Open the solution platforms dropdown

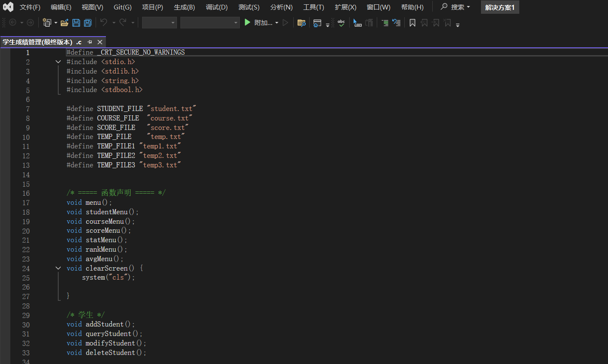(x=210, y=23)
